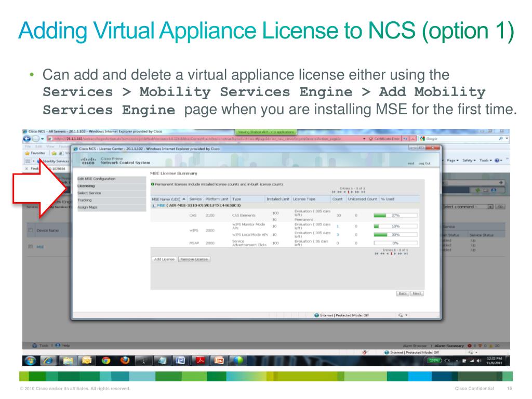The image size is (532, 399).
Task: Check the checkbox next to the MSE device
Action: (30, 246)
